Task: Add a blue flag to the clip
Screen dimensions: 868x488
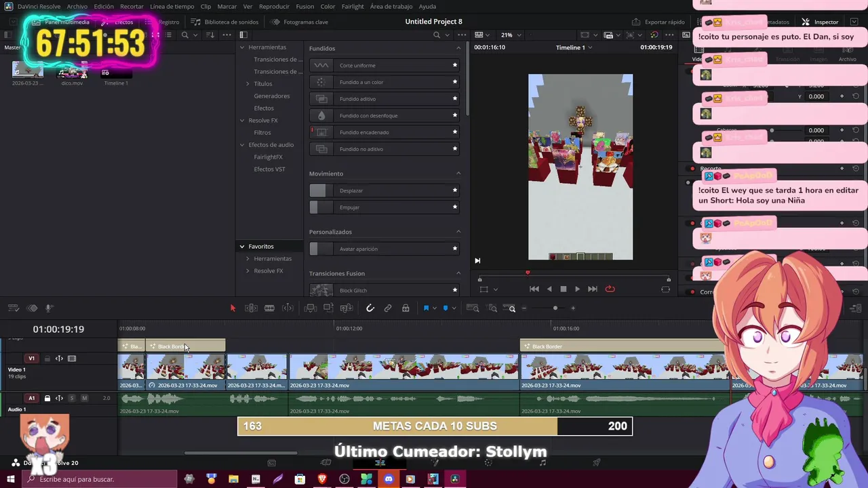Action: 426,308
